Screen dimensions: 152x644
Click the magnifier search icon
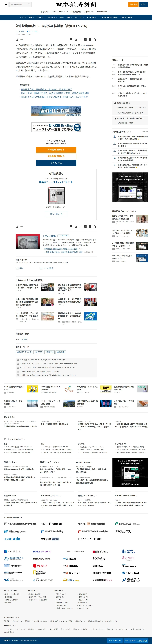pos(29,4)
